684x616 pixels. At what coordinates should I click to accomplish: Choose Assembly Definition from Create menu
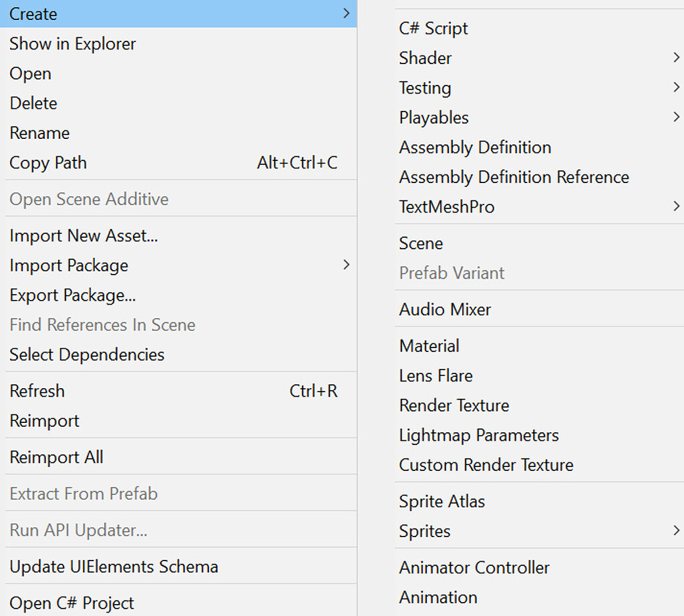pos(475,148)
